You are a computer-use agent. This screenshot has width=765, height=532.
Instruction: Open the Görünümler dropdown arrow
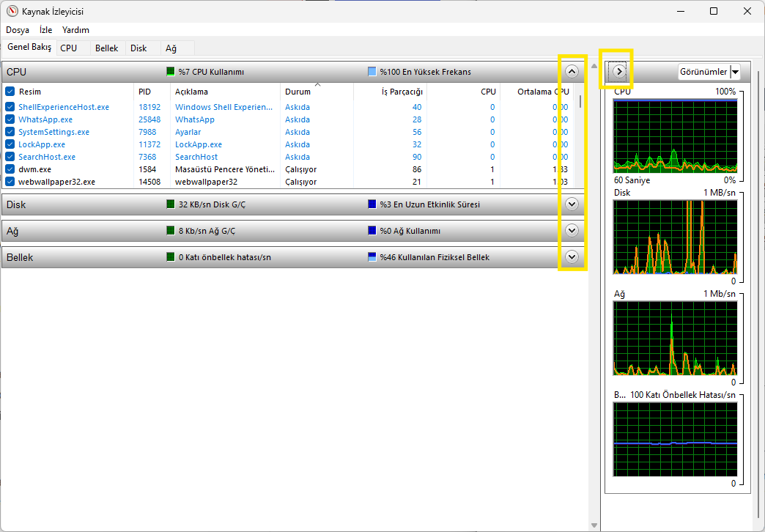click(x=735, y=72)
